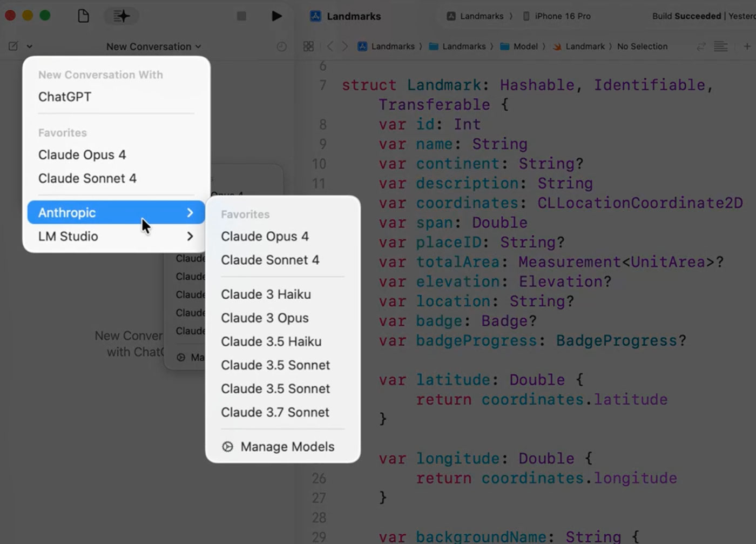Stop the current build using the square icon
Screen dimensions: 756x544
point(241,16)
